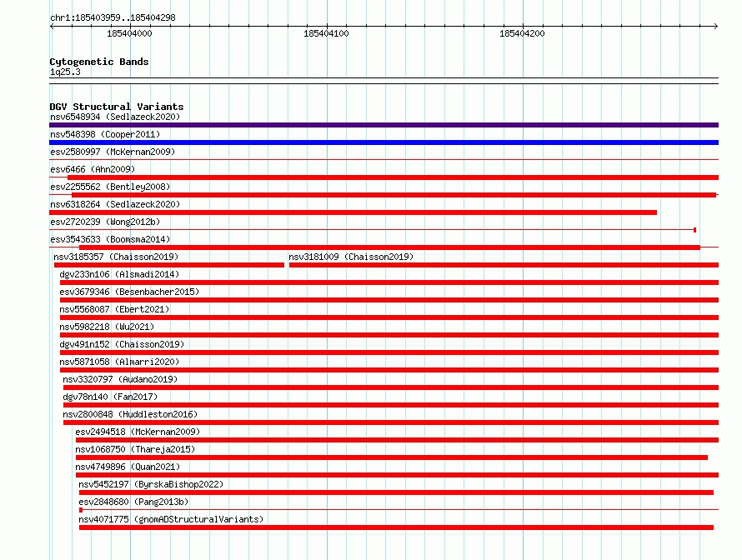This screenshot has height=560, width=742.
Task: Open variant nsv5871058 (Almarri2020)
Action: 119,362
